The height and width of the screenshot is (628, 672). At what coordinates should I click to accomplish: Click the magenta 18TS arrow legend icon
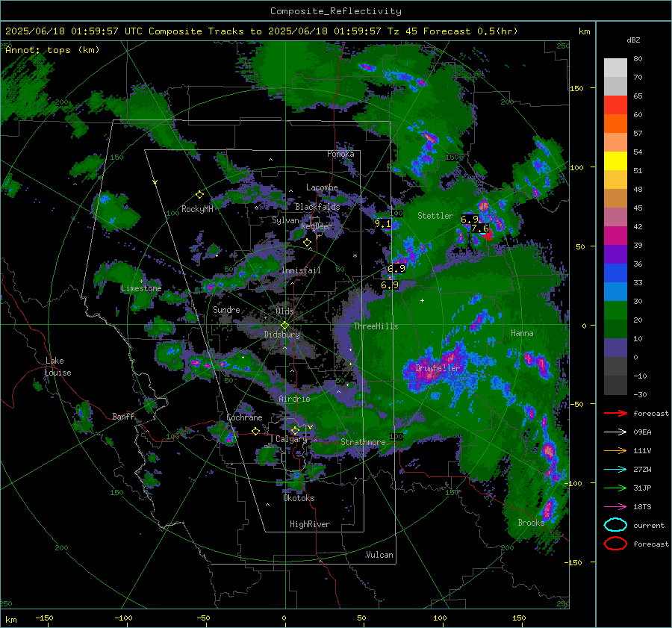tap(615, 507)
